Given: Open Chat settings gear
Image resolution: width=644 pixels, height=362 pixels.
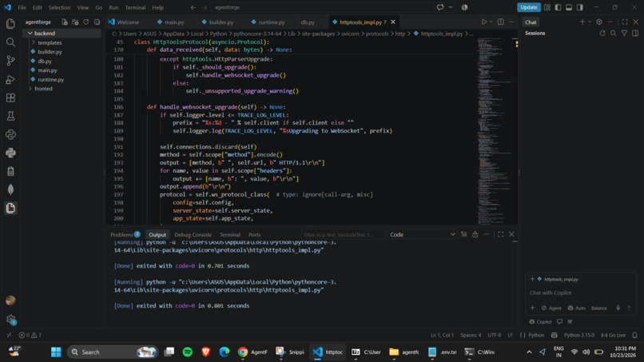Looking at the screenshot, I should click(599, 22).
